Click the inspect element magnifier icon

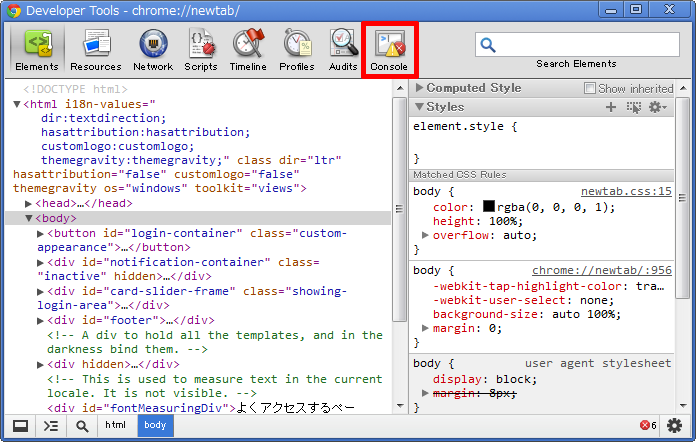click(x=82, y=426)
